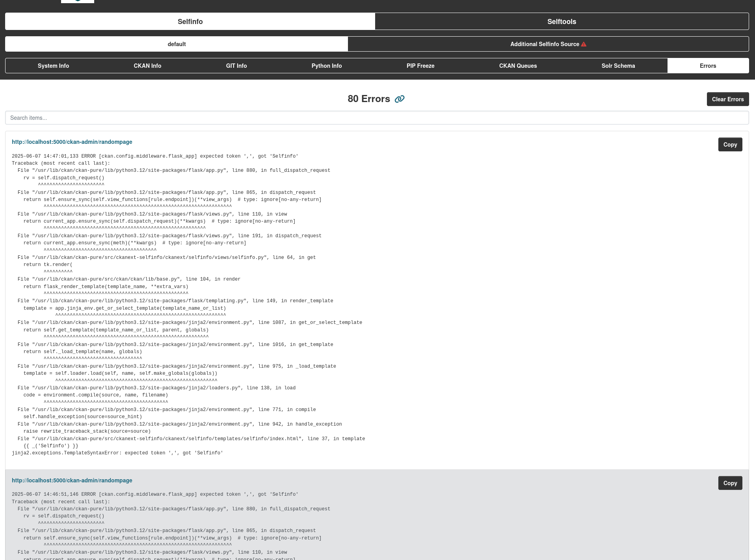Click the 'raise rewrite_traceback_stack(source=source)' line
755x560 pixels.
87,432
